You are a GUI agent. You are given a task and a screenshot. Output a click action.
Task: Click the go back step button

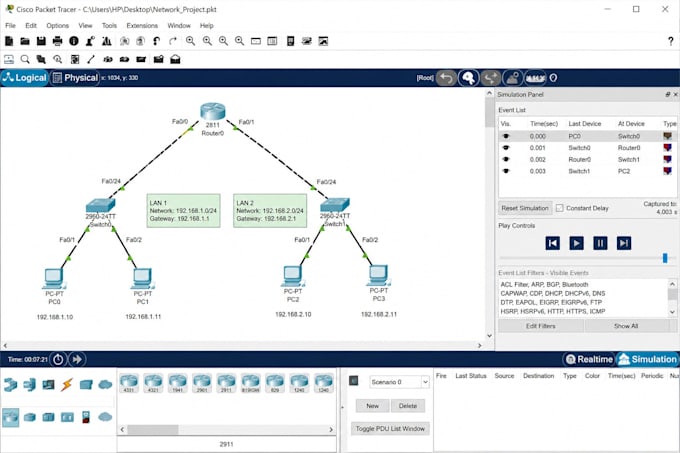click(552, 243)
